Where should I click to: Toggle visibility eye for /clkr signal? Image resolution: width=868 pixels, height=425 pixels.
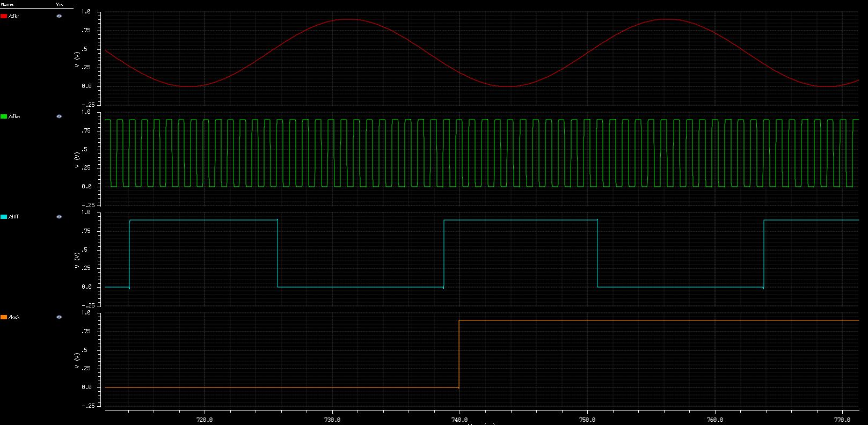tap(59, 16)
